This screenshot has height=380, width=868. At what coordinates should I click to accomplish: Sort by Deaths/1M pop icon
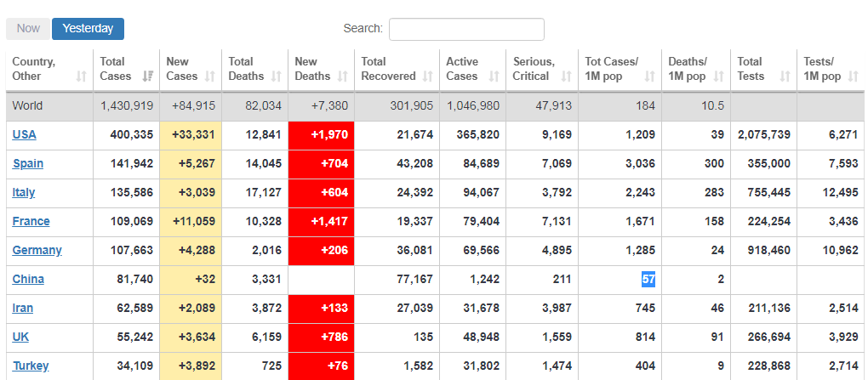point(719,77)
